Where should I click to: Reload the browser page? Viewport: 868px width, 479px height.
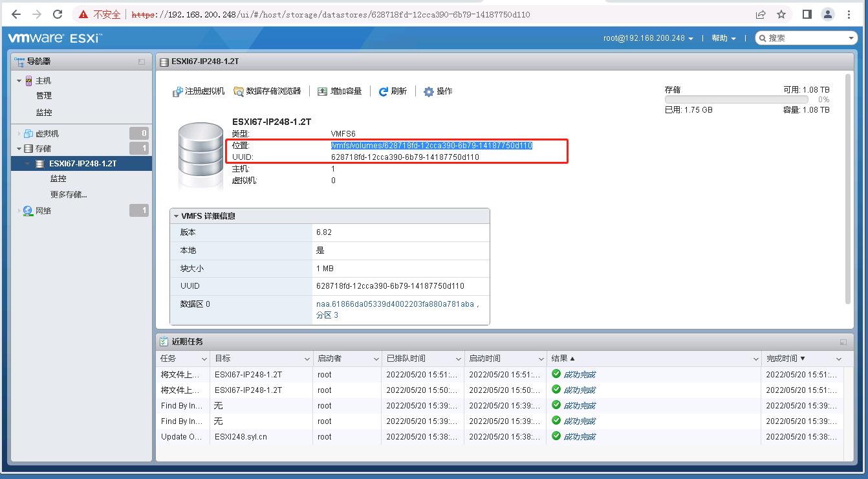pos(58,14)
